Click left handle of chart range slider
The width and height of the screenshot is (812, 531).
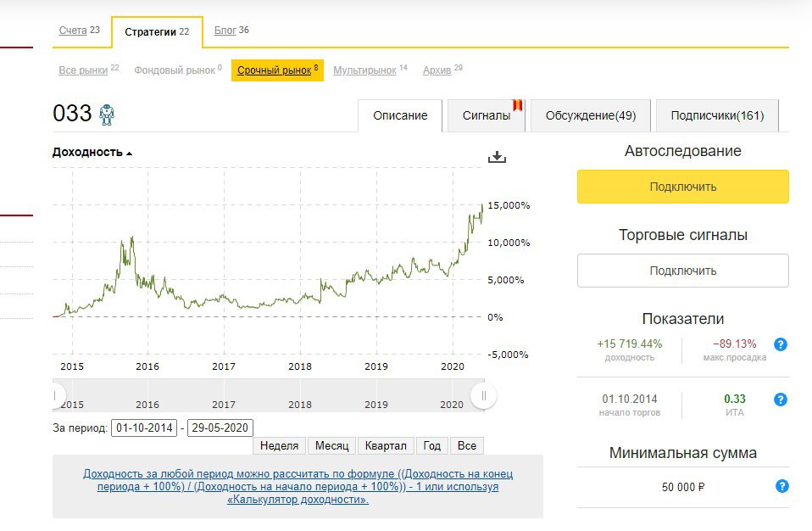click(x=56, y=395)
